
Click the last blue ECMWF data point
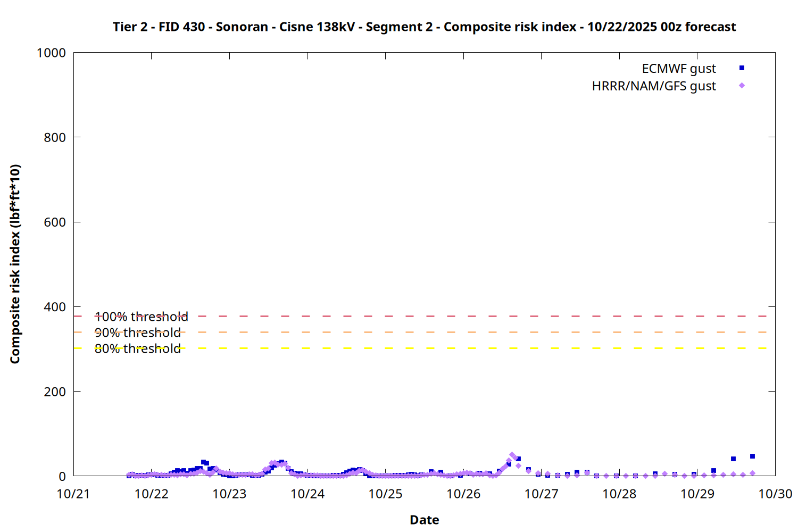pyautogui.click(x=752, y=456)
